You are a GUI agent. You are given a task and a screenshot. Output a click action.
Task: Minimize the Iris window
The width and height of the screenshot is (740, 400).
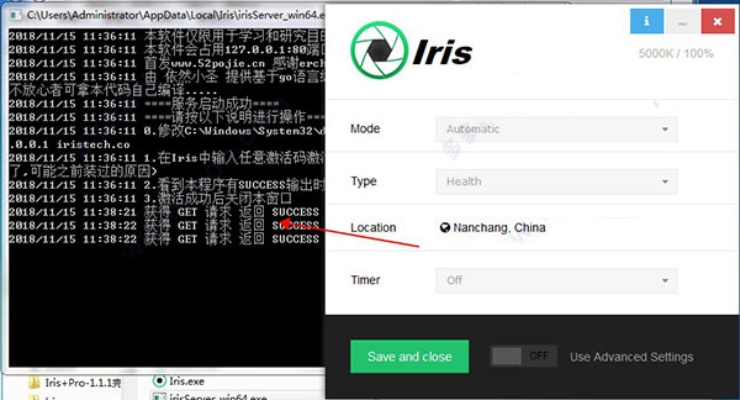[x=680, y=19]
